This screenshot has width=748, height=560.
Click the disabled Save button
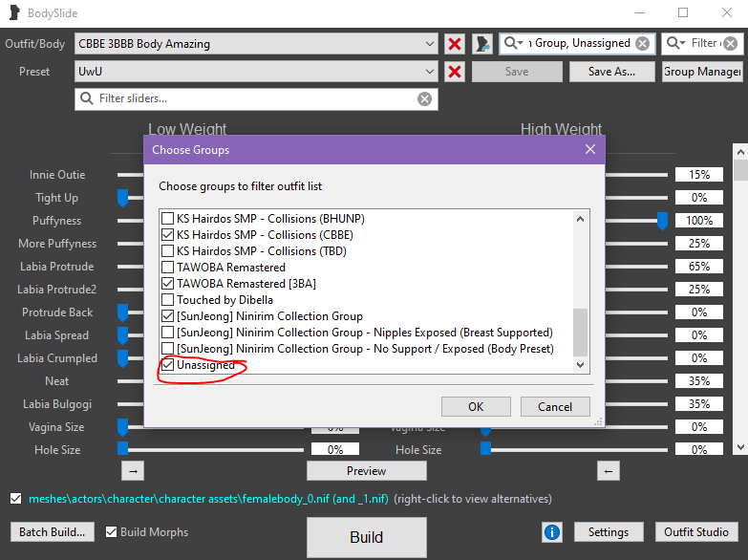[x=517, y=72]
